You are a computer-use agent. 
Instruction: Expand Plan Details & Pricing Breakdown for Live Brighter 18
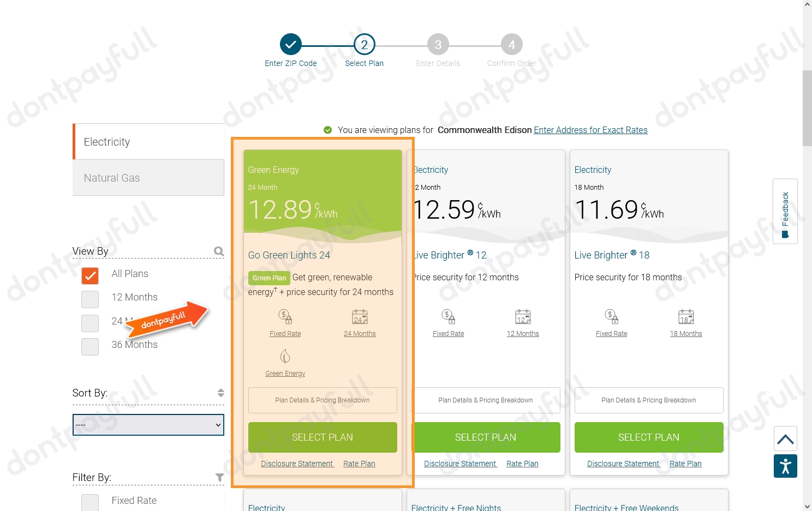[648, 400]
